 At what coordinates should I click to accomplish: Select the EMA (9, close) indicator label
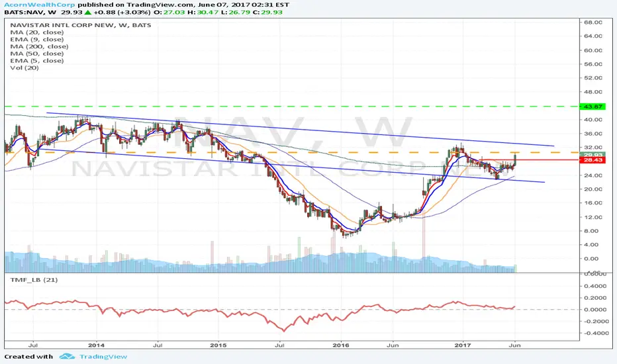pyautogui.click(x=37, y=39)
